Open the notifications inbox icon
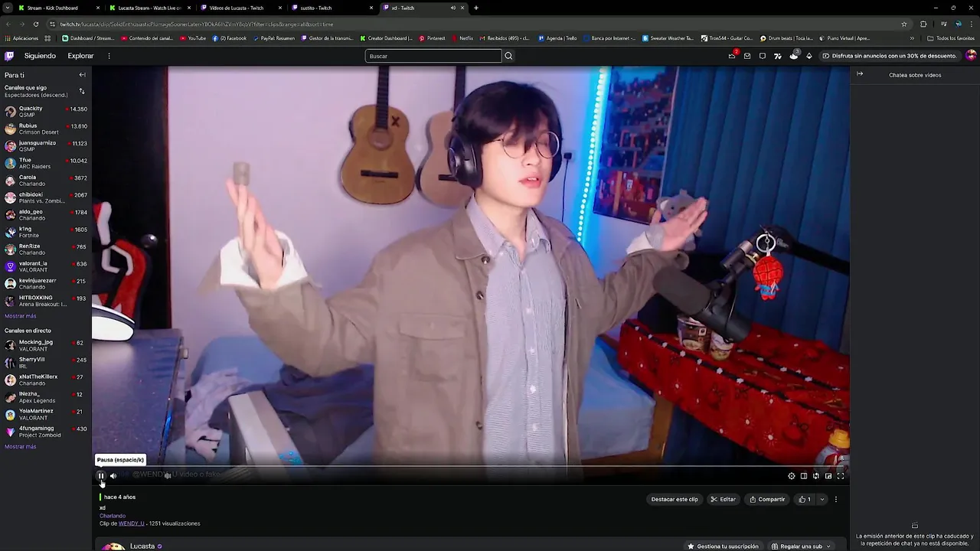This screenshot has width=980, height=551. [x=747, y=56]
